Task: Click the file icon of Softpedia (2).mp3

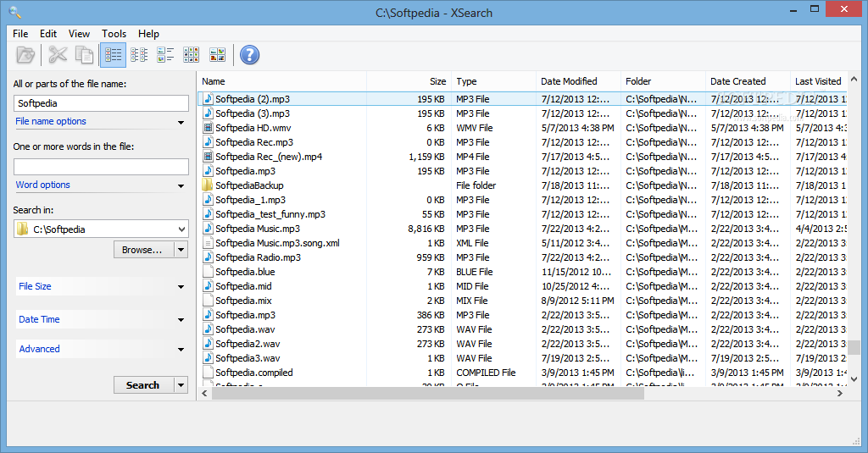Action: coord(209,98)
